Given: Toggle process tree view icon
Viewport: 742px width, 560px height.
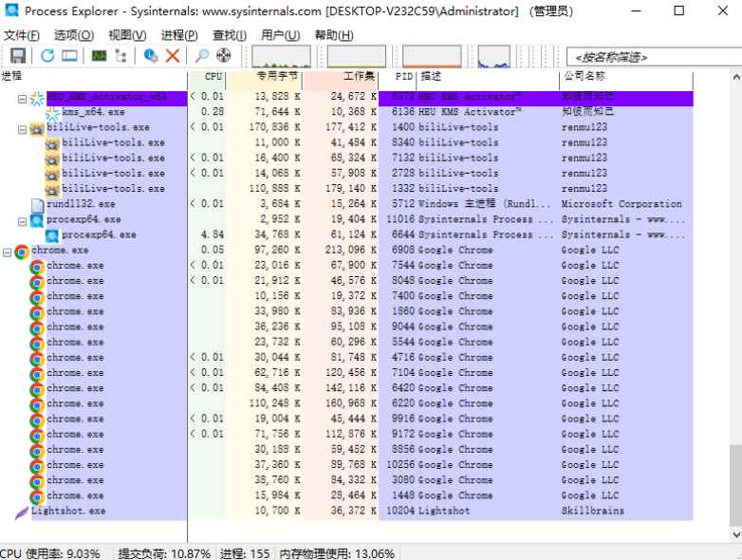Looking at the screenshot, I should point(121,56).
